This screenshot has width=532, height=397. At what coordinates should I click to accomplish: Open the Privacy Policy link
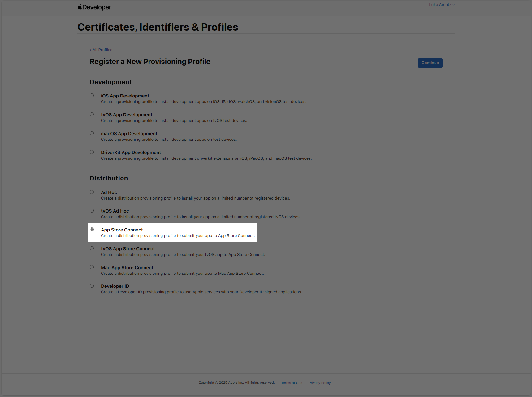point(319,383)
